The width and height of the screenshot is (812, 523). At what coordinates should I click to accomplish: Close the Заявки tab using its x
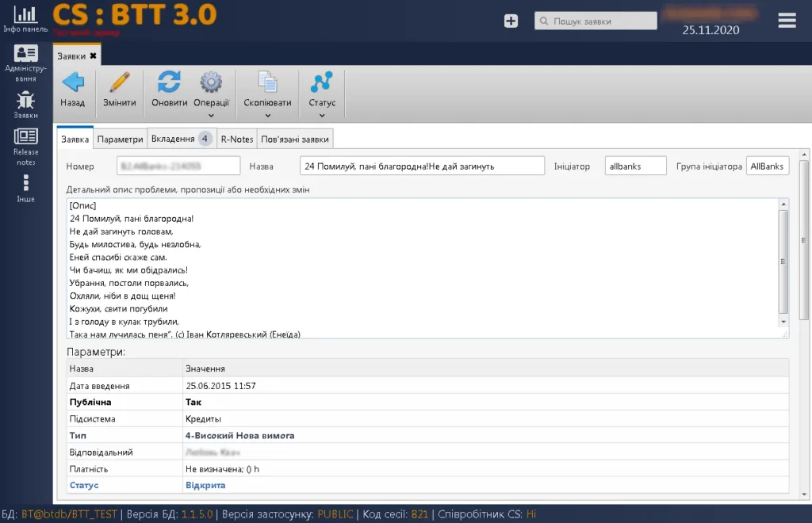(x=94, y=56)
